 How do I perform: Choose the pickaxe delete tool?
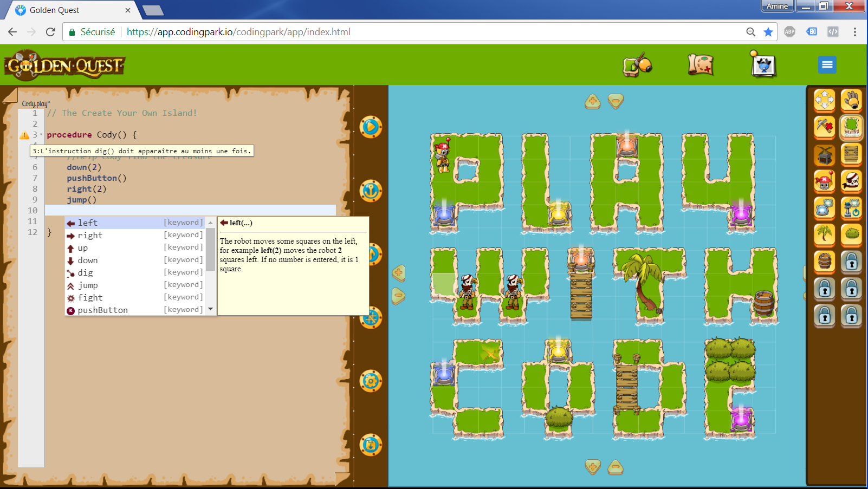tap(825, 127)
